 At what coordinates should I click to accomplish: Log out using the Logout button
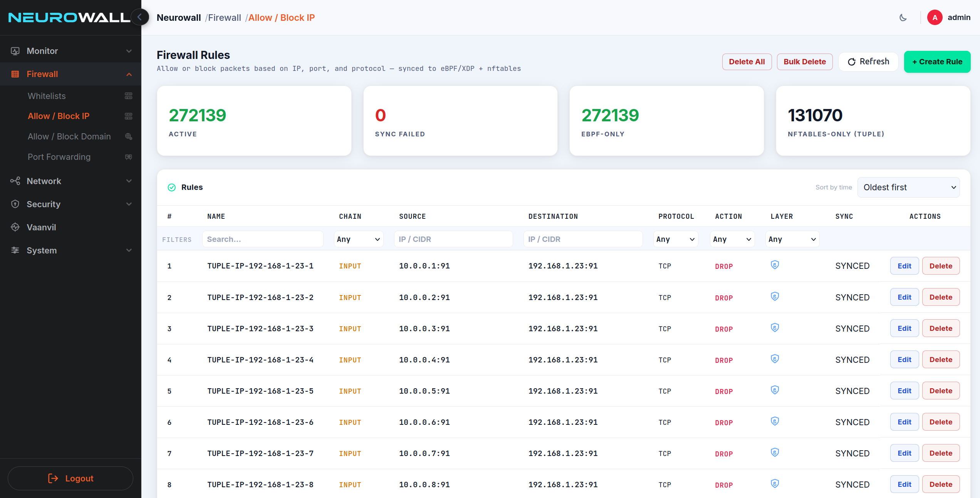(70, 478)
